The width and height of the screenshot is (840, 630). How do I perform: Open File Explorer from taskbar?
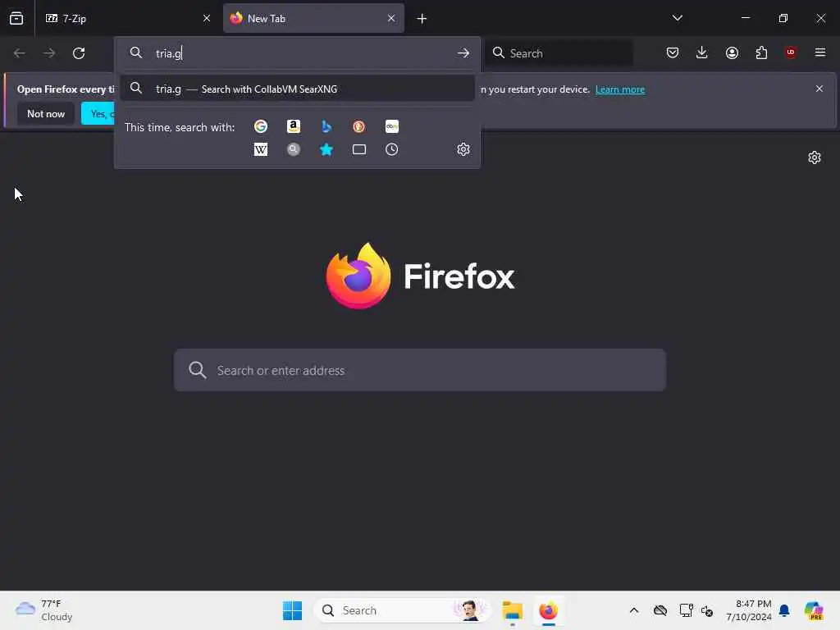(512, 610)
